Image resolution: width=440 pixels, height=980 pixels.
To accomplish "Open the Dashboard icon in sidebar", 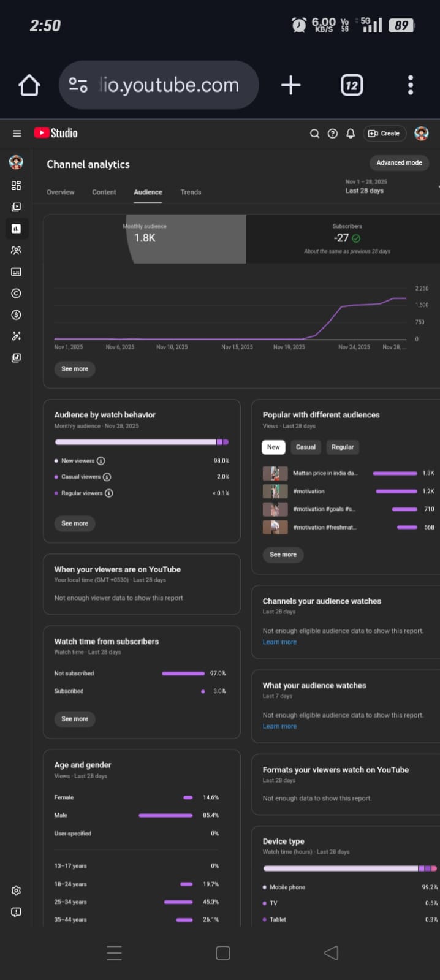I will (16, 186).
